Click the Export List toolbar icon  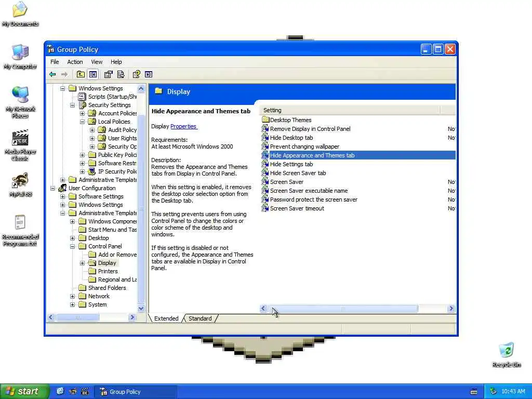coord(121,74)
